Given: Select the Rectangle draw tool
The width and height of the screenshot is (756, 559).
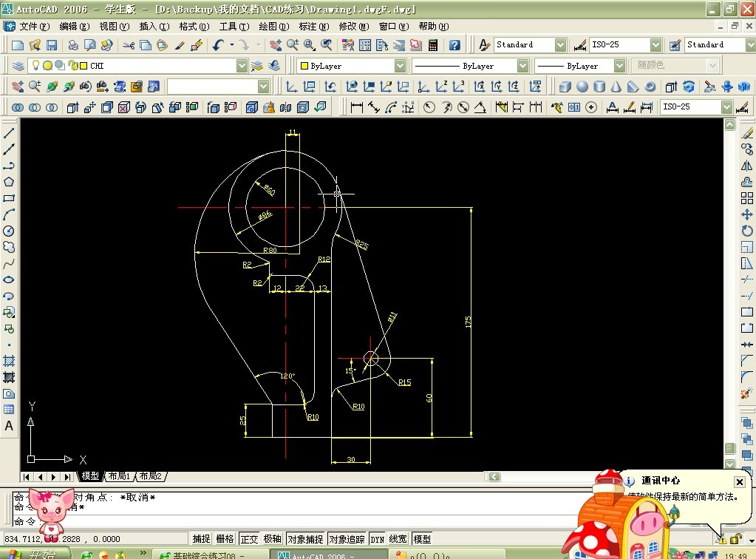Looking at the screenshot, I should pos(9,198).
